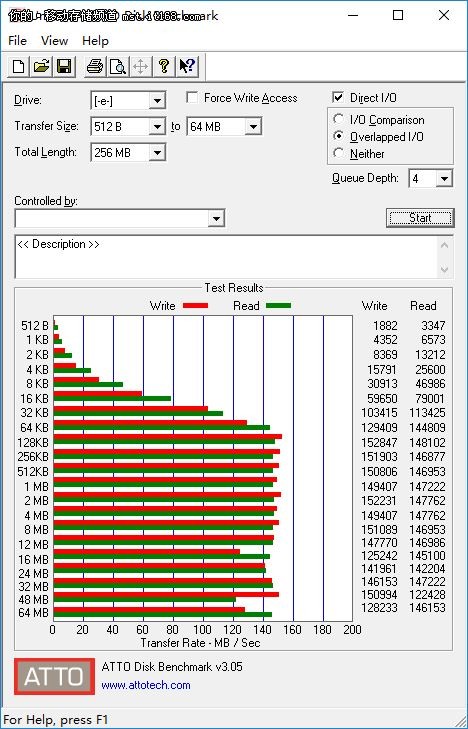Print the results using the printer icon
The image size is (468, 729).
[x=95, y=66]
